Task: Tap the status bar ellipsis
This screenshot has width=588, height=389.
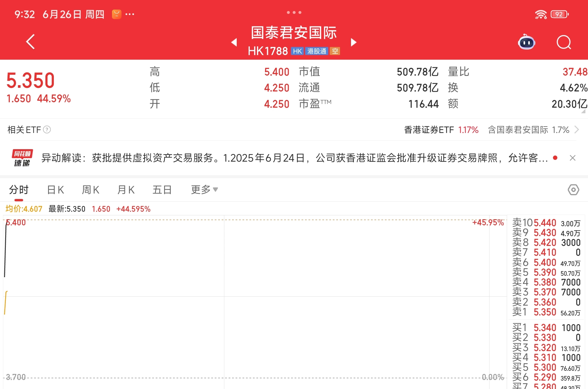Action: [x=130, y=14]
